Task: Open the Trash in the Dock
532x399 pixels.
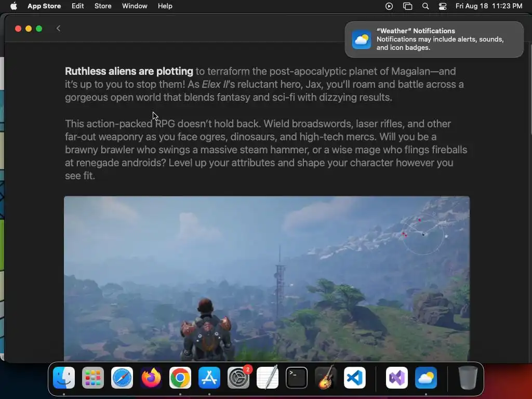Action: click(x=468, y=378)
